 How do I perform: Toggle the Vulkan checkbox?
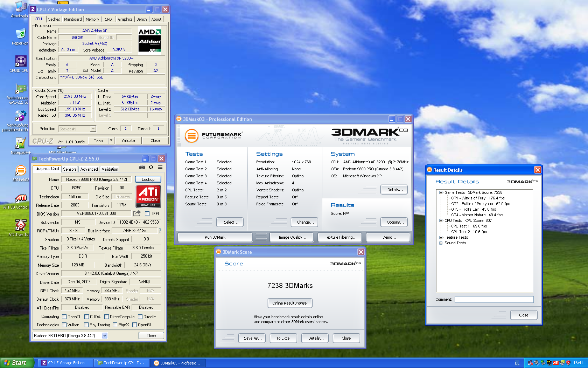click(64, 325)
